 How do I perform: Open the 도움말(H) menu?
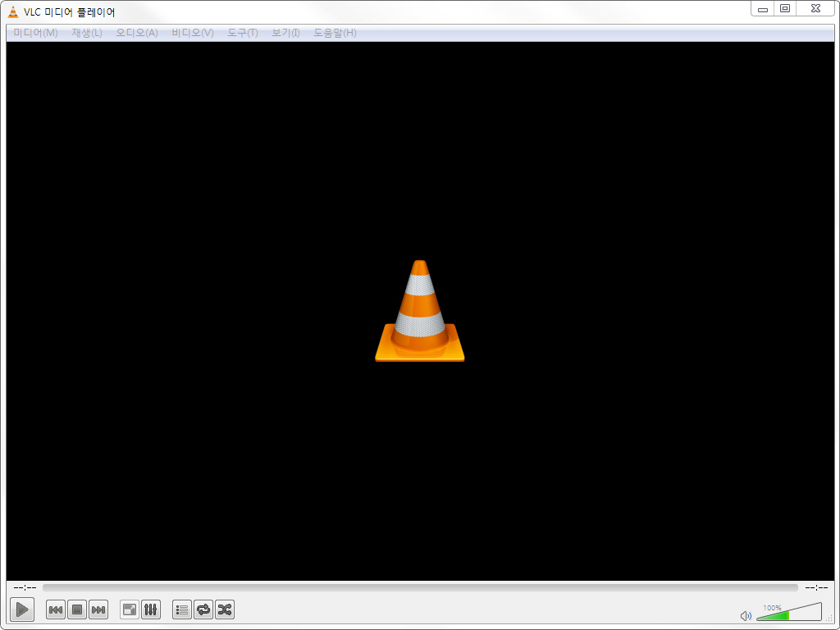335,33
